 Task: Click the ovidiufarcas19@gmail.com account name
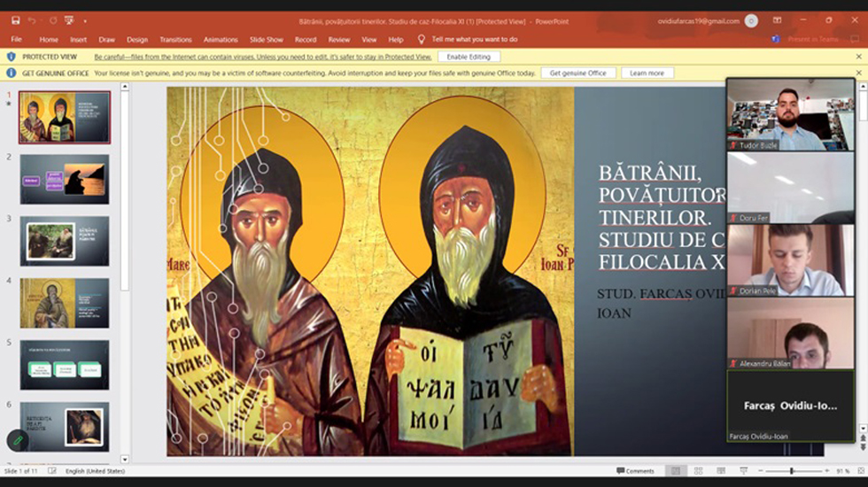(699, 21)
